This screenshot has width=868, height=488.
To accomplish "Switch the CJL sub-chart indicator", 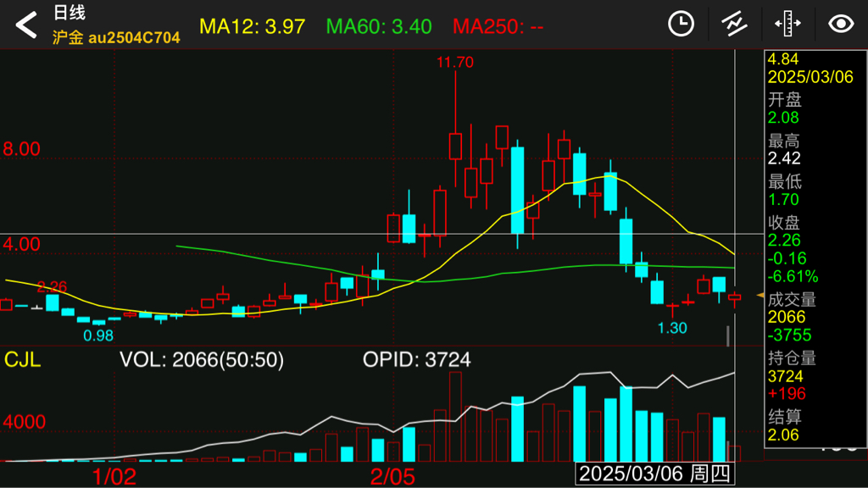I will (22, 359).
